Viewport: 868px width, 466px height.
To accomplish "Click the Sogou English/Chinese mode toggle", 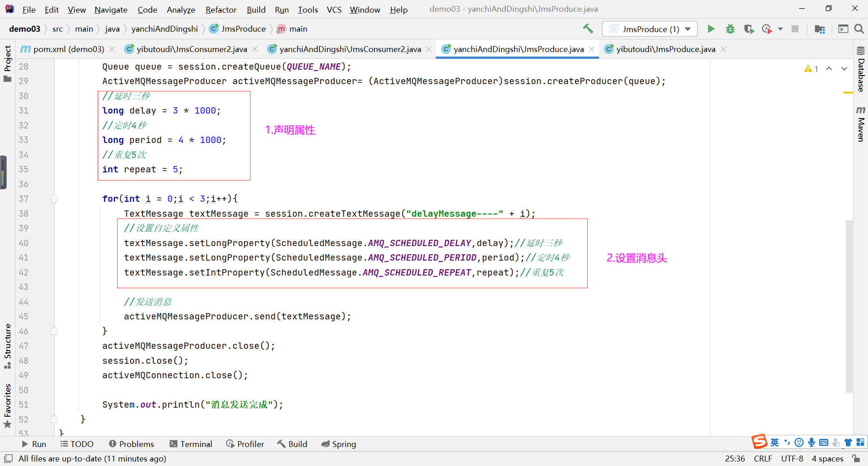I will (x=774, y=442).
